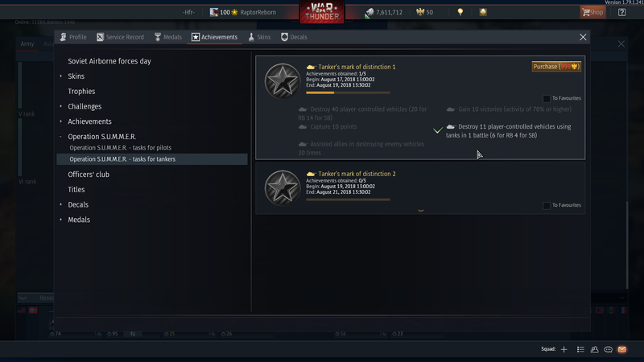Screen dimensions: 644x362
Task: Click the War Thunder logo
Action: click(x=322, y=12)
